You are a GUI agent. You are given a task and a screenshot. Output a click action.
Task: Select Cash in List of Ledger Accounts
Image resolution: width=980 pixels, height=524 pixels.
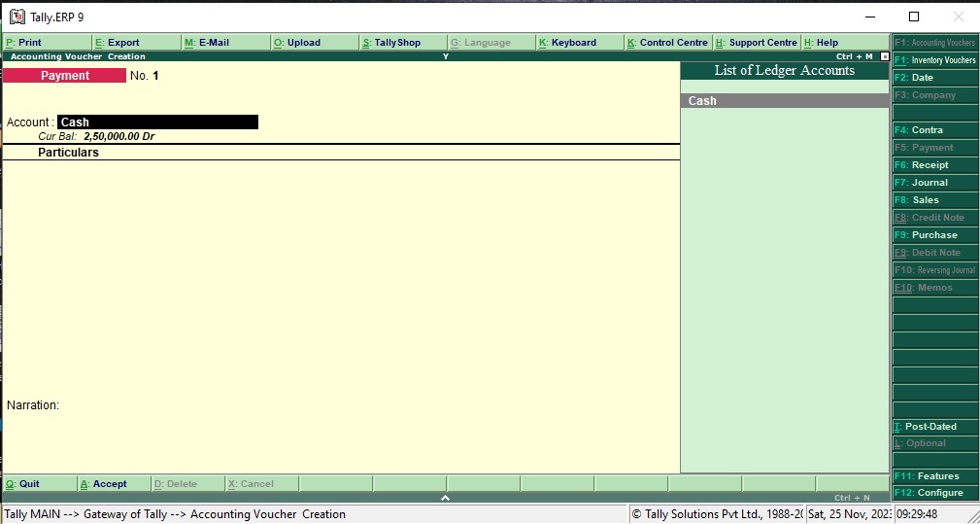click(785, 101)
